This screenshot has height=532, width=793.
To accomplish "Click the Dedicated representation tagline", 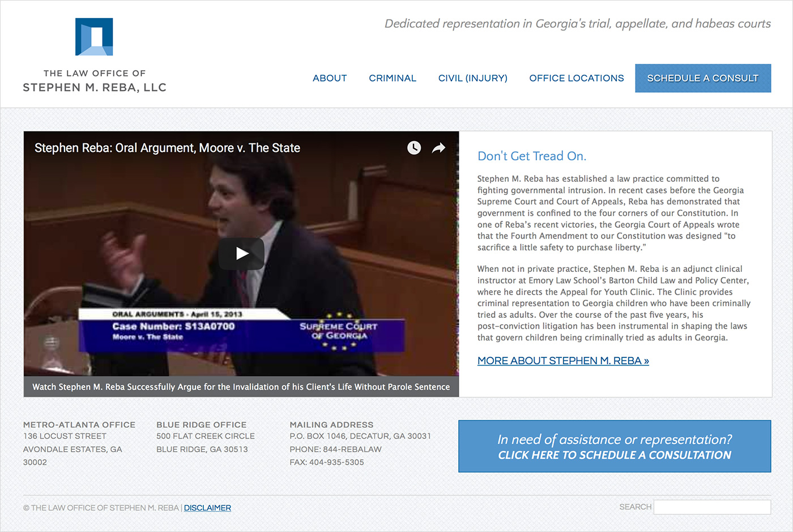I will (578, 24).
